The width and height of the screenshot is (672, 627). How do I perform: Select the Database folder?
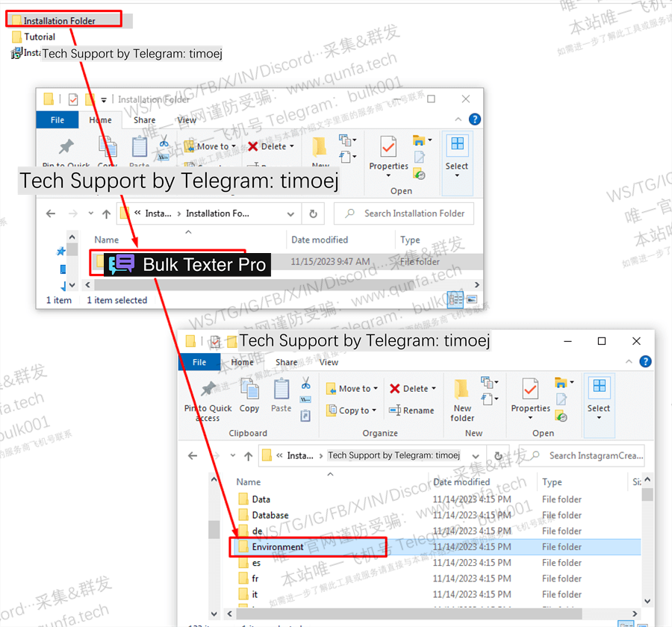point(270,515)
